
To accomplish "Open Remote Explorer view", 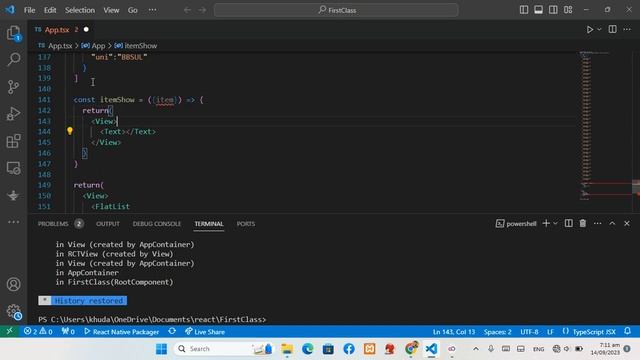I will coord(13,168).
